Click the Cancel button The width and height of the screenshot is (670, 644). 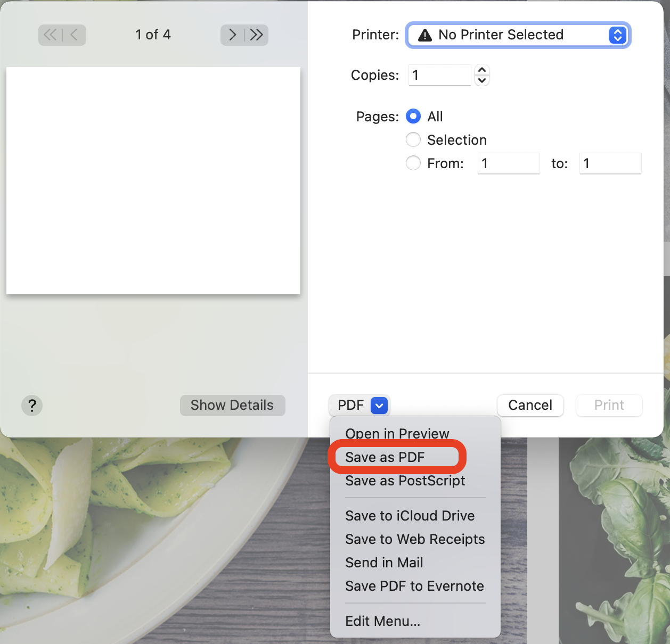(530, 406)
